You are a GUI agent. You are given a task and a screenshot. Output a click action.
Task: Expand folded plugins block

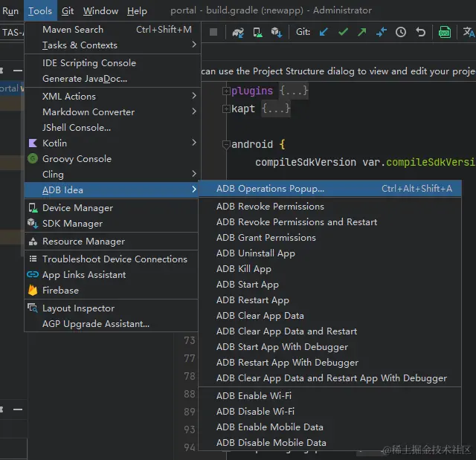pos(226,91)
